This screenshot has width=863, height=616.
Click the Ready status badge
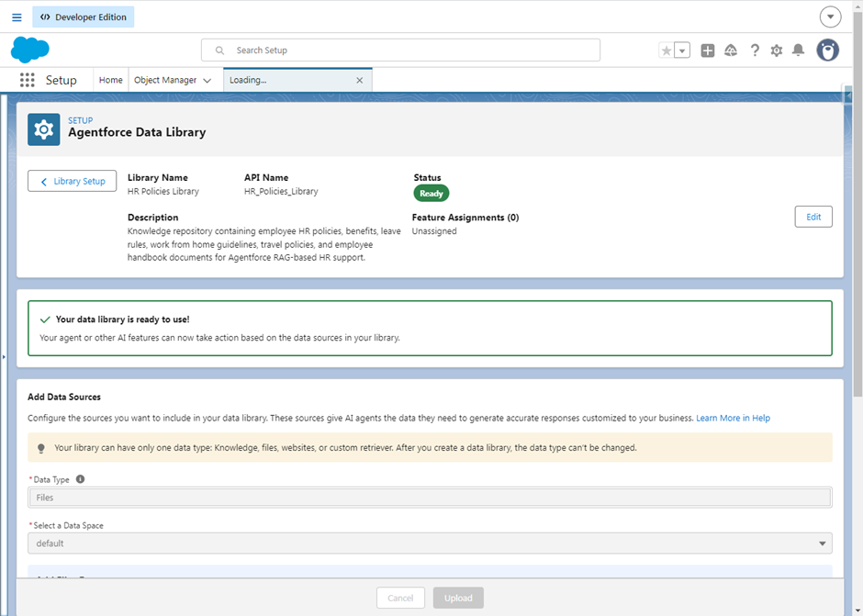(x=431, y=193)
